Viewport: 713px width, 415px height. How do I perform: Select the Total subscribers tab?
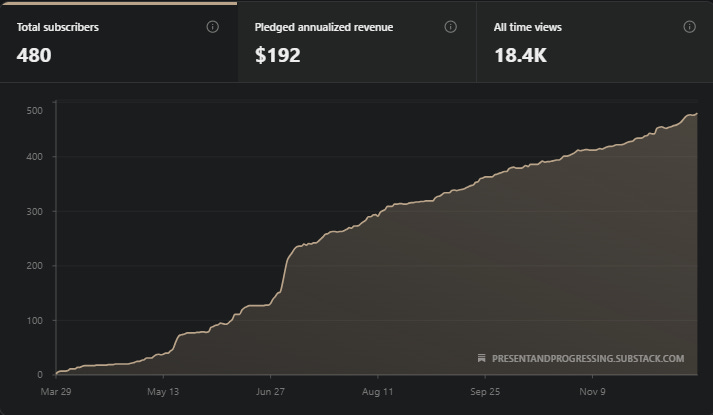(x=119, y=42)
